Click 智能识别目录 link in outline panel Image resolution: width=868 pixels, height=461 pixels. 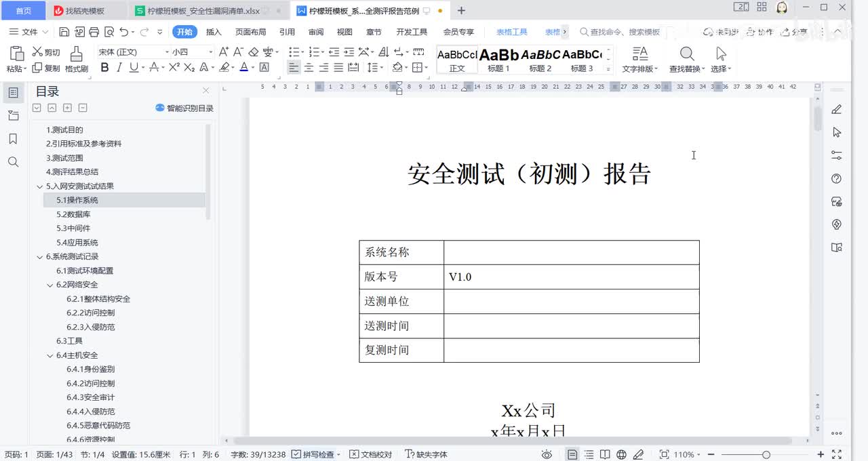pos(184,108)
